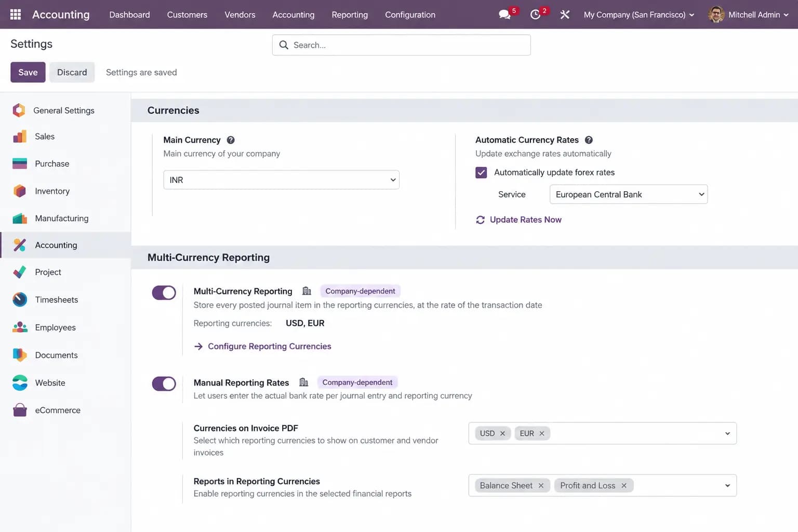This screenshot has width=798, height=532.
Task: Click the Manufacturing factory icon
Action: (19, 218)
